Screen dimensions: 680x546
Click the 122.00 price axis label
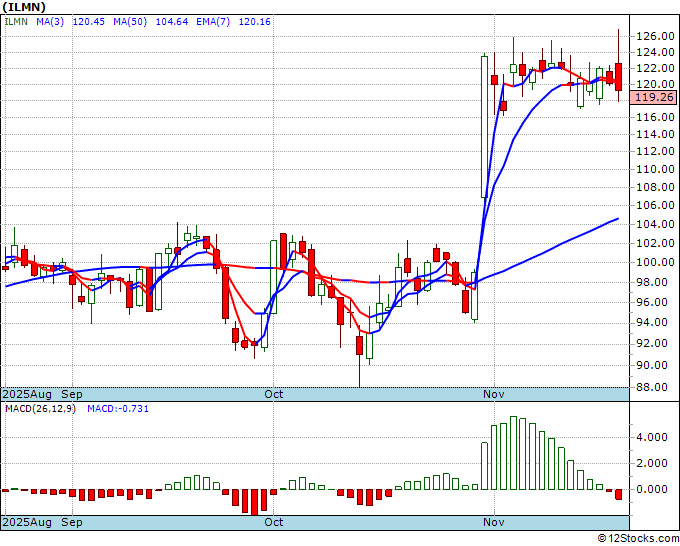tap(655, 69)
